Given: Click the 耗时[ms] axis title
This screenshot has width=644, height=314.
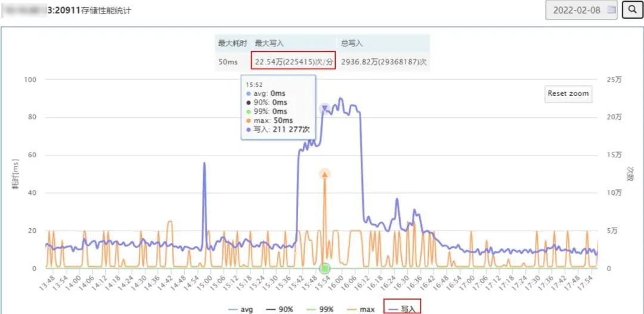Looking at the screenshot, I should (15, 175).
